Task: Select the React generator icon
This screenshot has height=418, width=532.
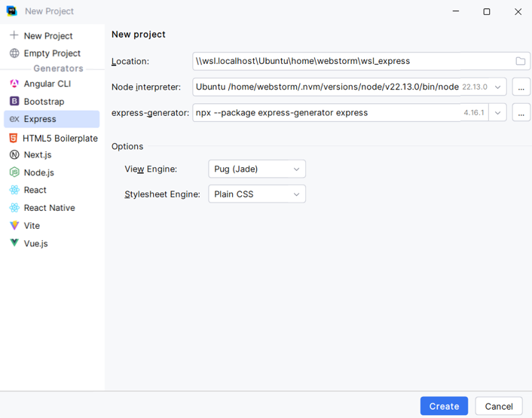Action: point(14,190)
